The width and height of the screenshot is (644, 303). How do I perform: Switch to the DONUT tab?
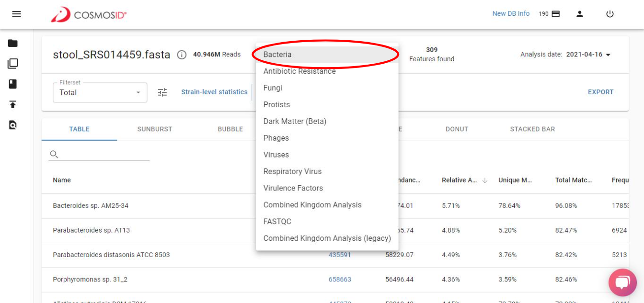457,129
